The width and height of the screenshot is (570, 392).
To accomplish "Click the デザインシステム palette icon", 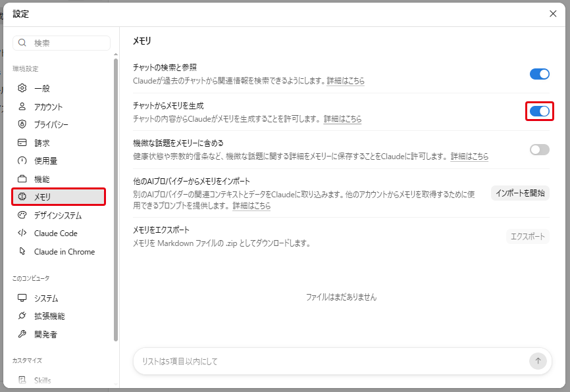I will pyautogui.click(x=22, y=215).
